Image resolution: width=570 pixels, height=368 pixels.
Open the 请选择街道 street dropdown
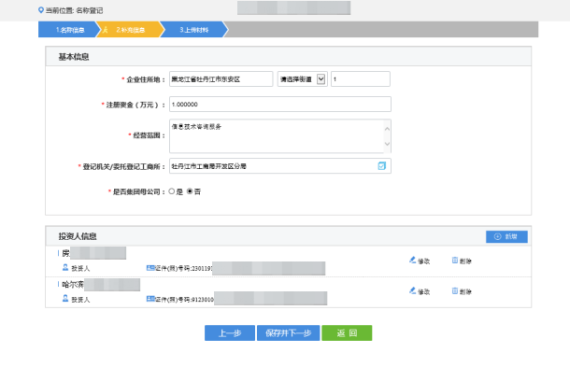[x=302, y=79]
